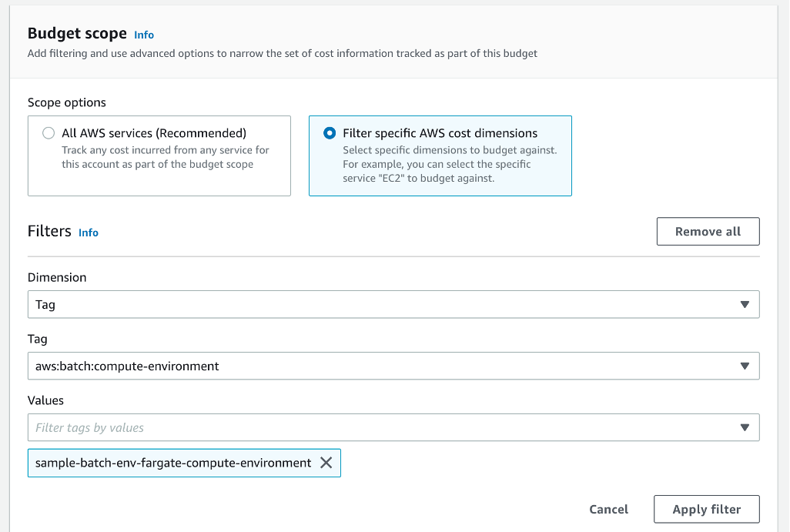Open the aws:batch:compute-environment Tag dropdown
The height and width of the screenshot is (532, 790).
coord(393,366)
